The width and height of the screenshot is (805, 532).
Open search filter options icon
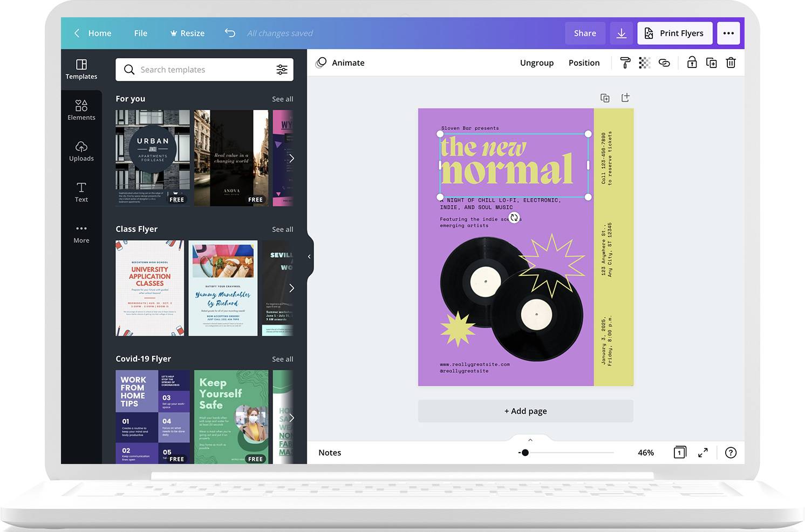tap(282, 70)
